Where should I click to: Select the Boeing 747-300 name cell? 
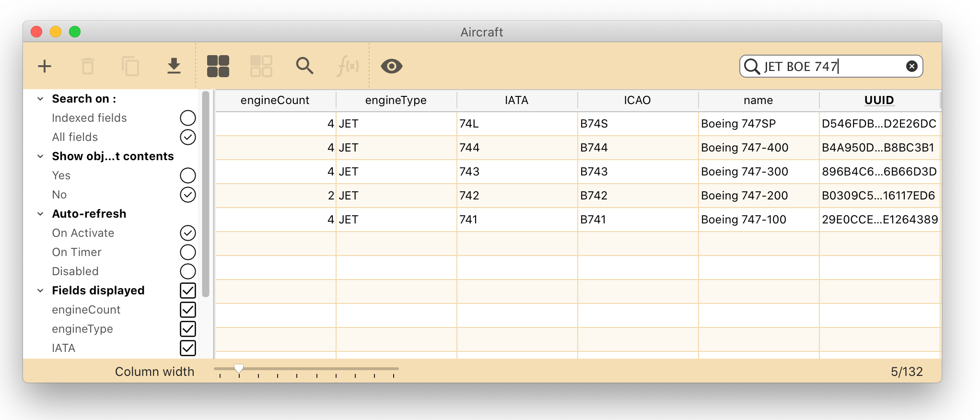tap(758, 172)
